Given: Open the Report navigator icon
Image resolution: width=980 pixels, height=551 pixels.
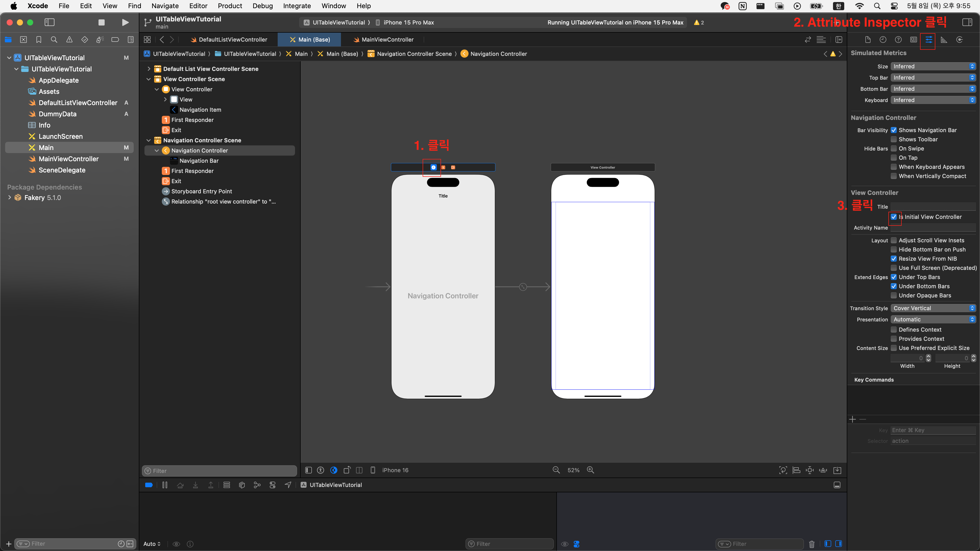Looking at the screenshot, I should coord(130,40).
